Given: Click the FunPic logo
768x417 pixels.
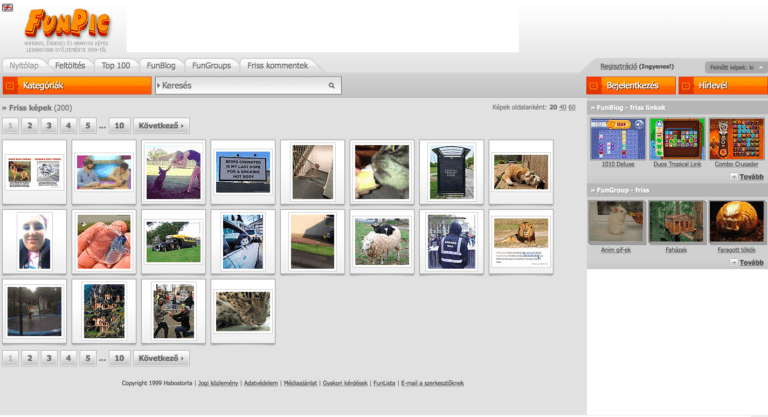Looking at the screenshot, I should [67, 24].
